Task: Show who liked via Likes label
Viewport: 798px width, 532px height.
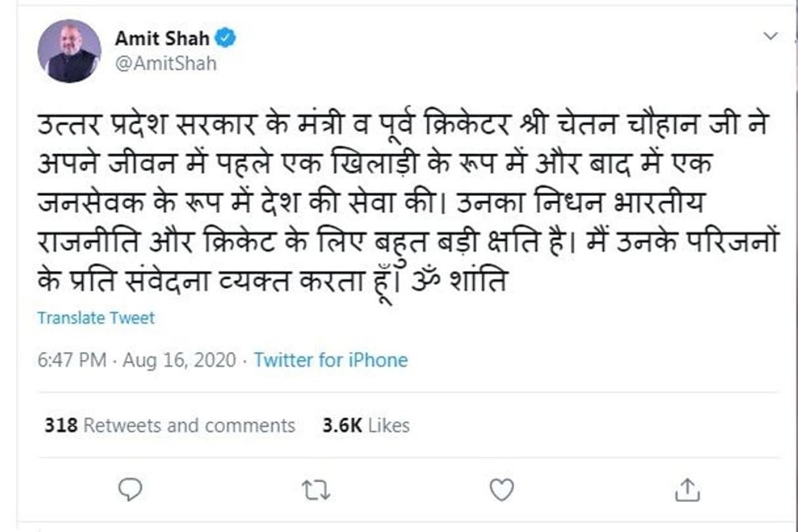Action: pyautogui.click(x=388, y=425)
